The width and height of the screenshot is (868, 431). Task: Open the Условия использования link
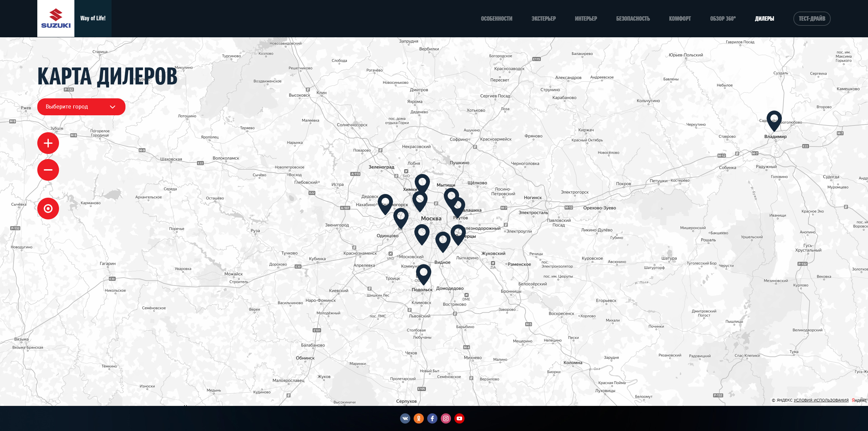821,400
